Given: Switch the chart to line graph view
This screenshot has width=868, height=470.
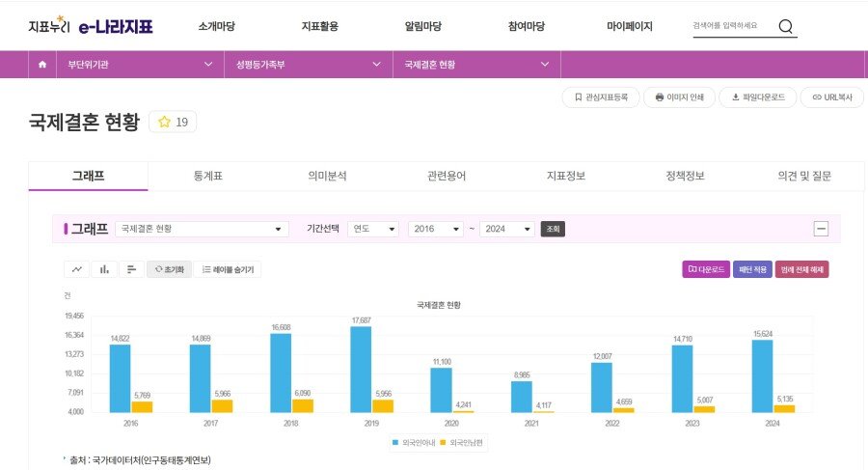Looking at the screenshot, I should pos(77,269).
